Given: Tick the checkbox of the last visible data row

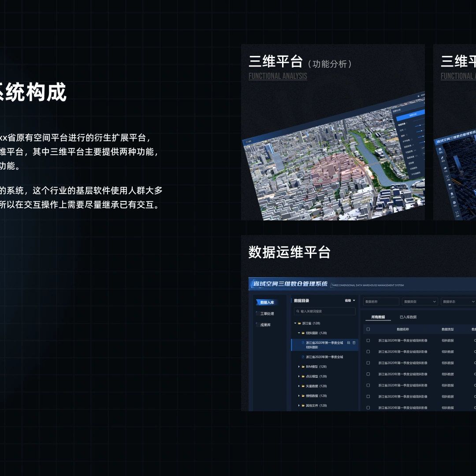Looking at the screenshot, I should click(368, 408).
